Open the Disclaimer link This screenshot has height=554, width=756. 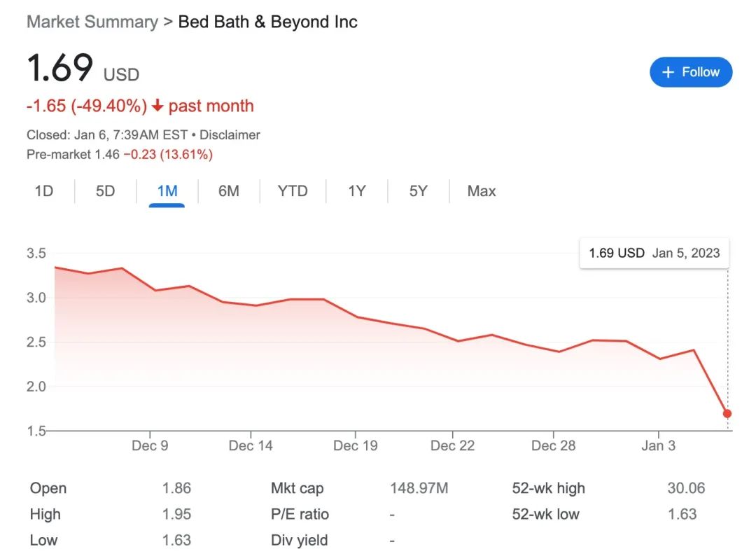click(230, 134)
